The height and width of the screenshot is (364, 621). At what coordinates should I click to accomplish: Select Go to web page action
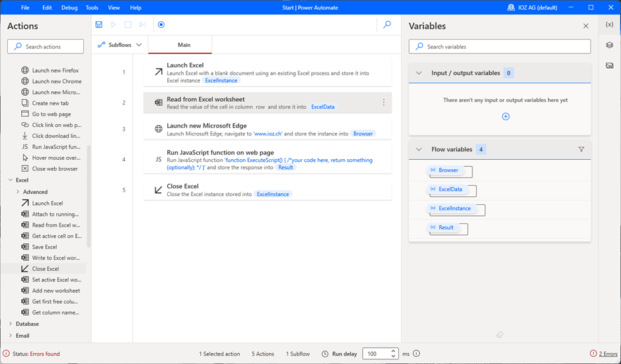[46, 114]
